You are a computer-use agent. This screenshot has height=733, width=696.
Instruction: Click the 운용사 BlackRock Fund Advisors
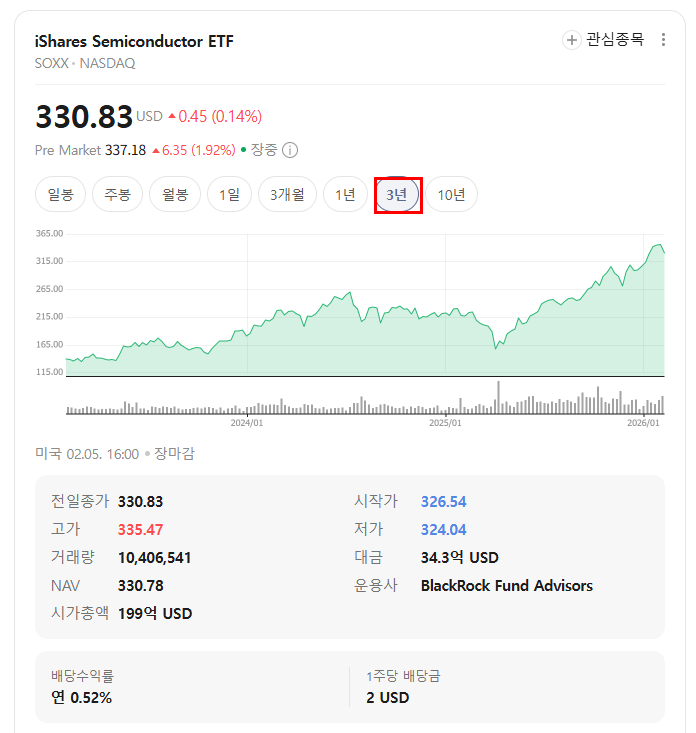507,586
